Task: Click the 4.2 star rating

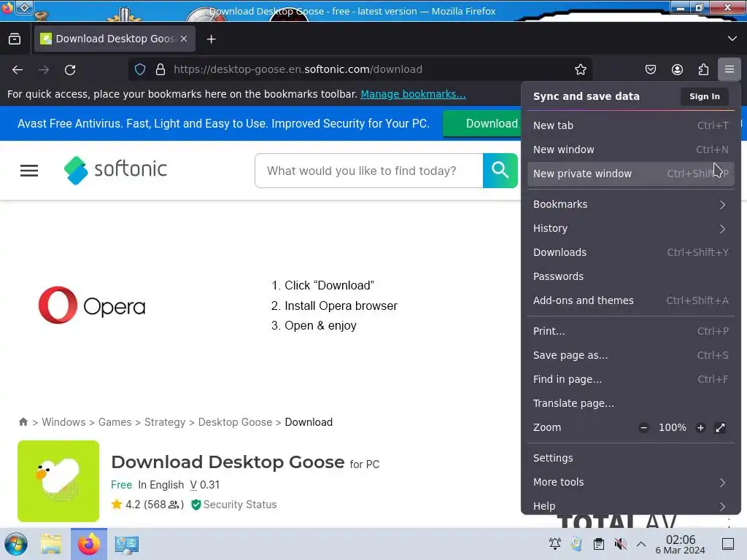Action: [x=147, y=505]
